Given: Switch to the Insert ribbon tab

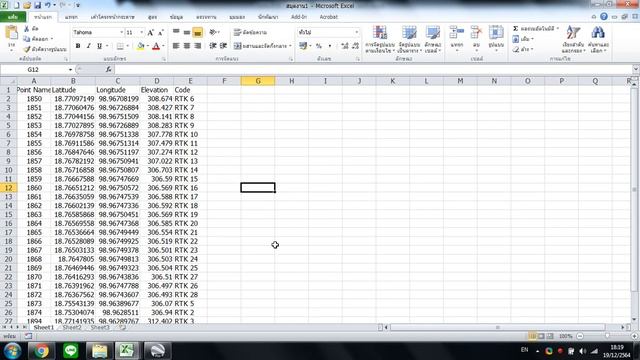Looking at the screenshot, I should click(71, 17).
